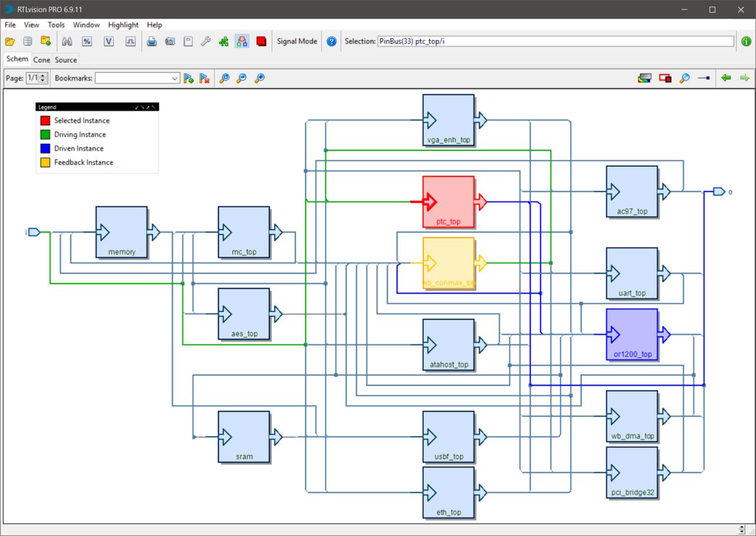Click the red Selected Instance legend swatch
756x536 pixels.
coord(45,121)
